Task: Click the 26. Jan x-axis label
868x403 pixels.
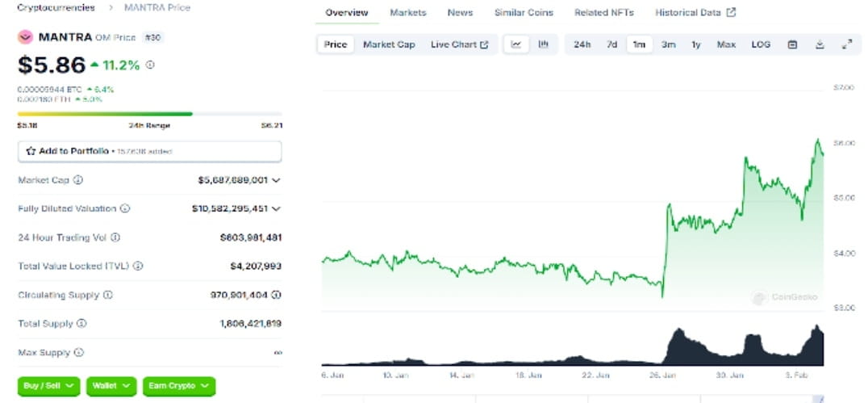Action: click(662, 376)
